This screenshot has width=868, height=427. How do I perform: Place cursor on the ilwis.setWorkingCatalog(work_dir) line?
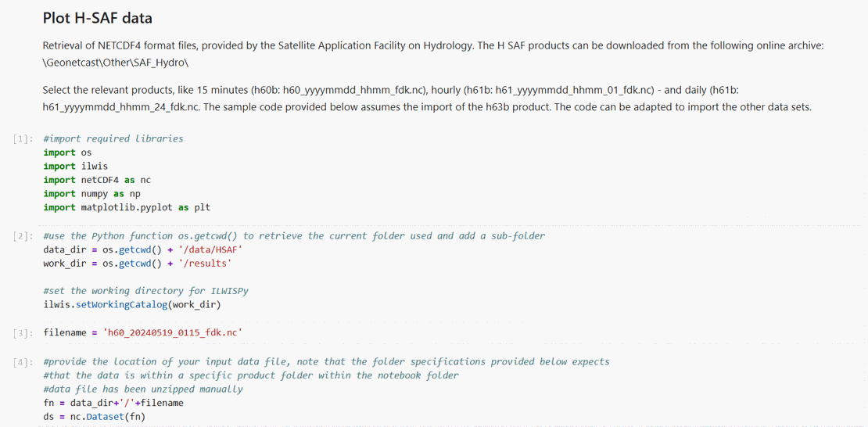coord(132,304)
